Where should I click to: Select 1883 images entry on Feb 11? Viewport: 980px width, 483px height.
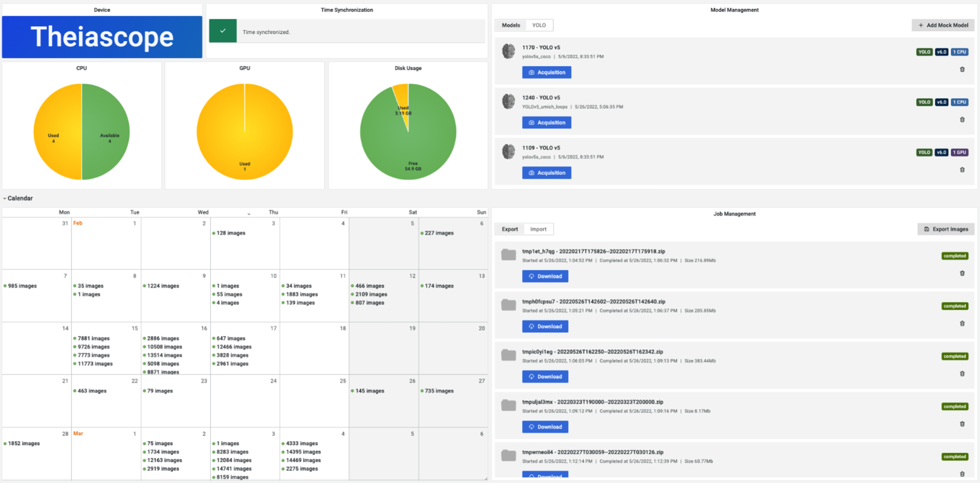pyautogui.click(x=299, y=294)
